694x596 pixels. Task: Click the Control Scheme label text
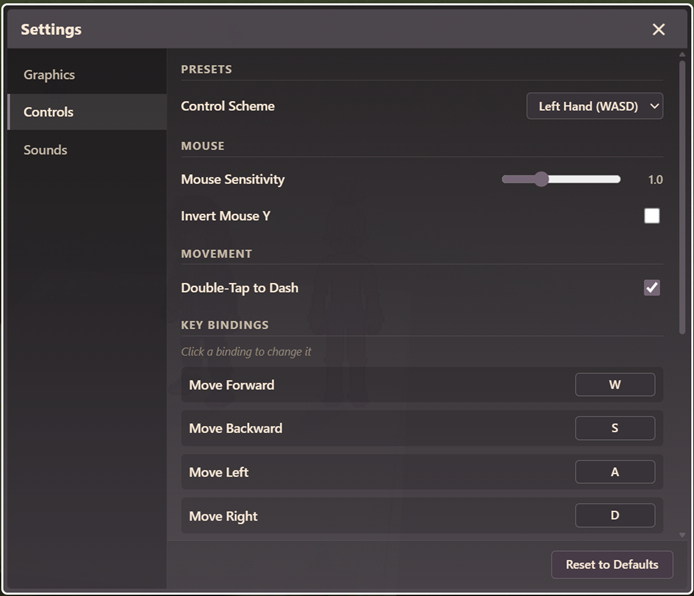pos(227,106)
